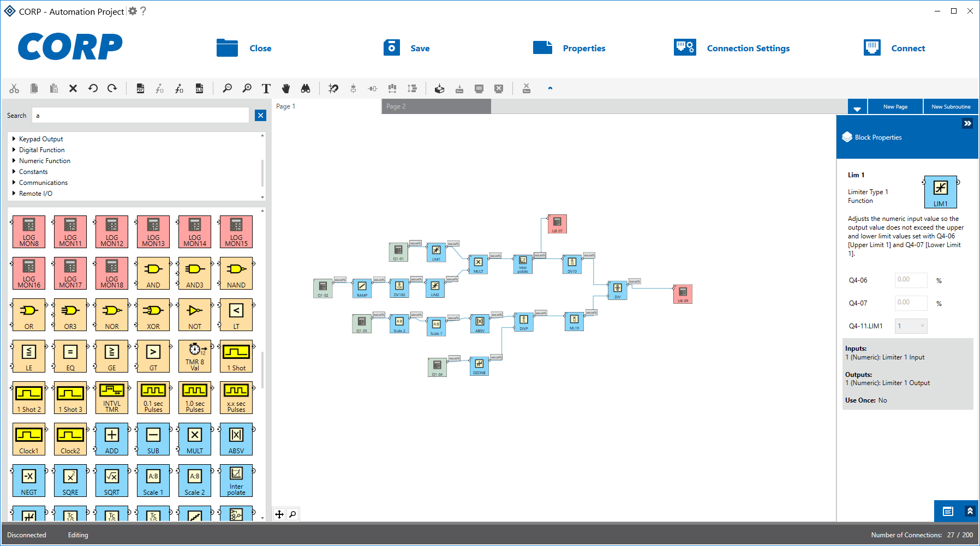Select the UB 09 output block
This screenshot has width=980, height=546.
(683, 293)
